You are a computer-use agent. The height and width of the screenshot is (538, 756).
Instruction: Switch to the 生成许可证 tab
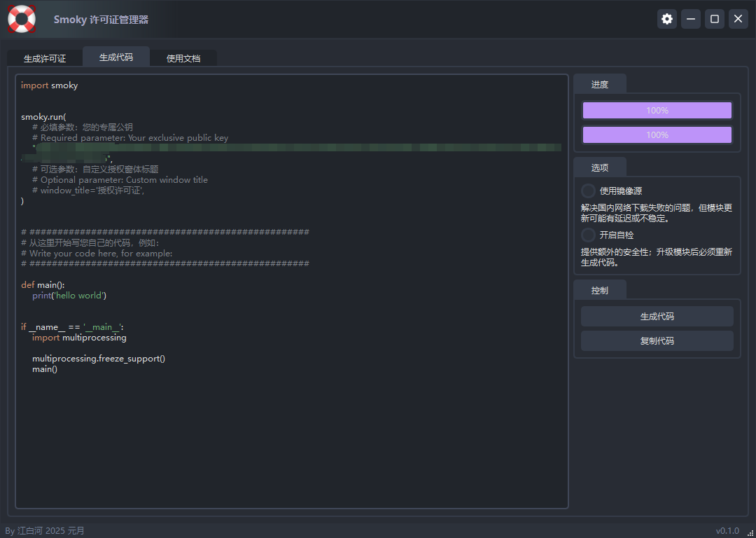[x=45, y=58]
